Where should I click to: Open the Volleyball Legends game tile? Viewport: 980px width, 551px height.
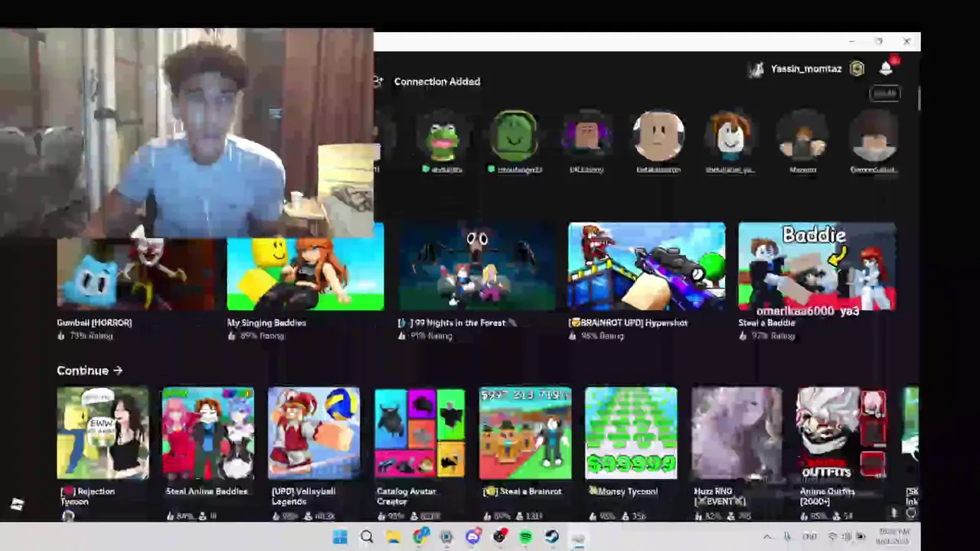point(314,433)
